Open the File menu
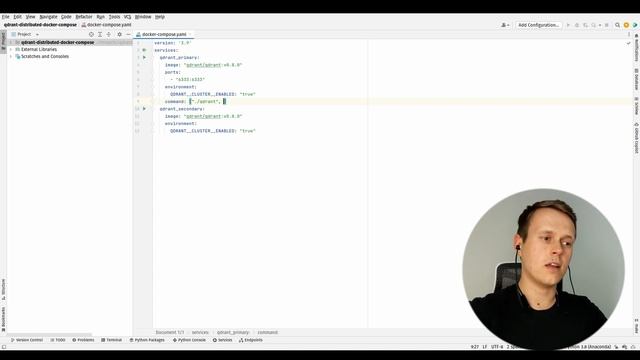This screenshot has width=640, height=360. click(x=5, y=17)
